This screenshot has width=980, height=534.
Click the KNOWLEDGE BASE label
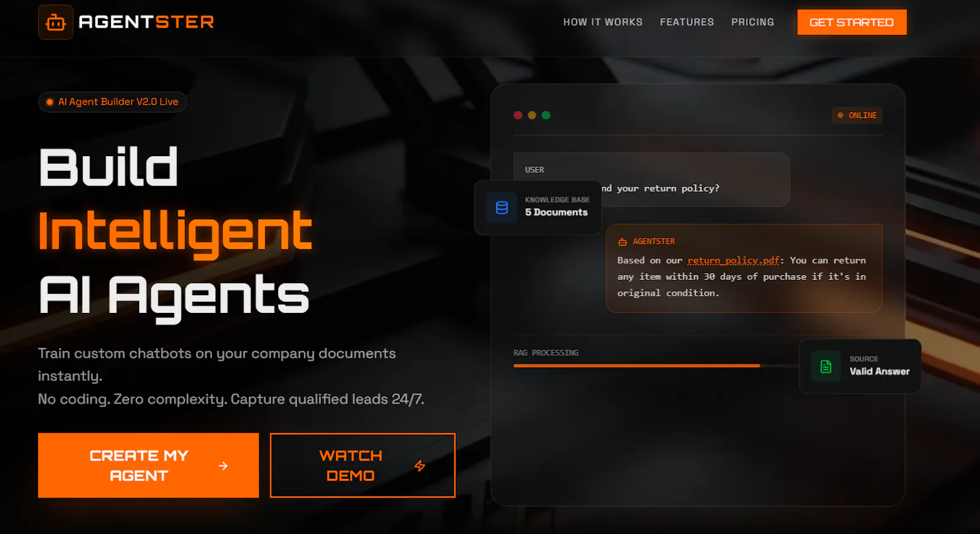[557, 200]
